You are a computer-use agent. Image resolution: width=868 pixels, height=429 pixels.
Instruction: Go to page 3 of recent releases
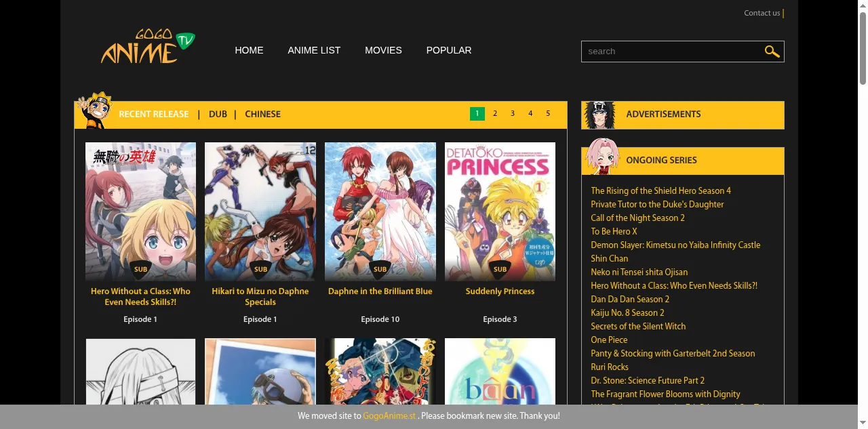coord(513,114)
